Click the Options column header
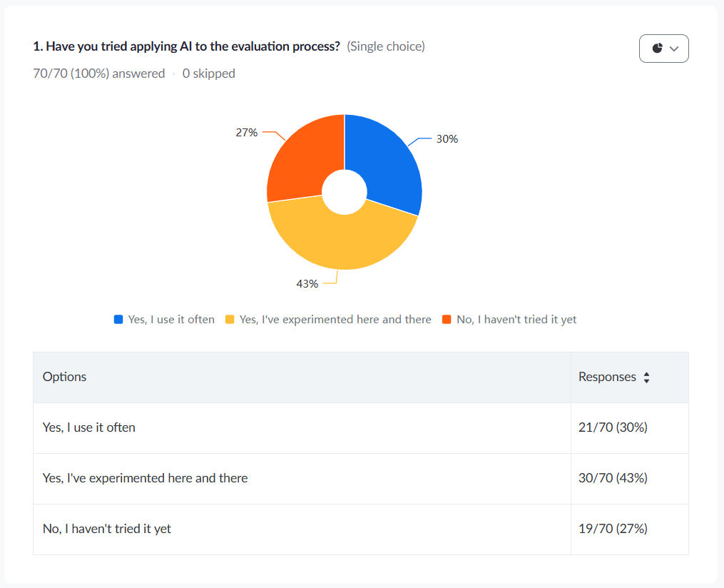The width and height of the screenshot is (724, 588). [x=64, y=377]
